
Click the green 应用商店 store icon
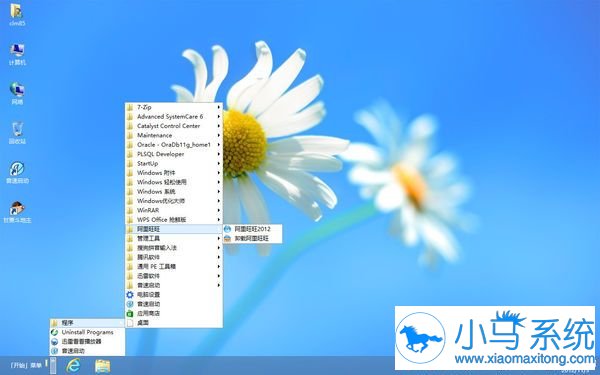130,313
